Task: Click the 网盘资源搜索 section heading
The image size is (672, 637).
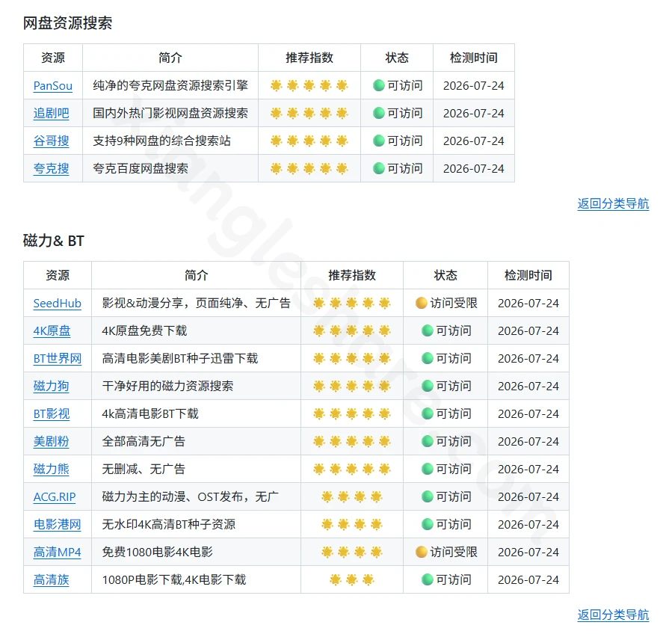Action: [68, 22]
